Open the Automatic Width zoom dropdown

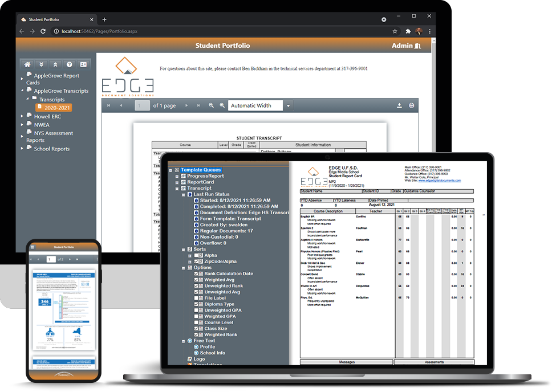tap(289, 105)
